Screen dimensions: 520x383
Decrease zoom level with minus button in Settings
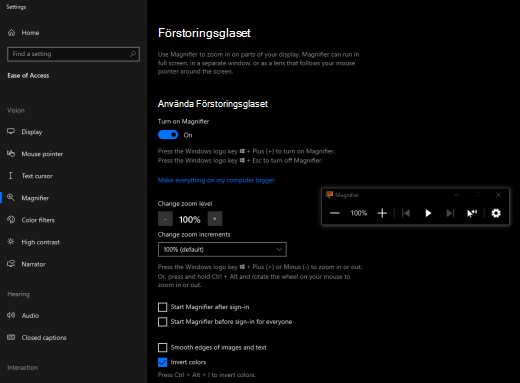(165, 219)
